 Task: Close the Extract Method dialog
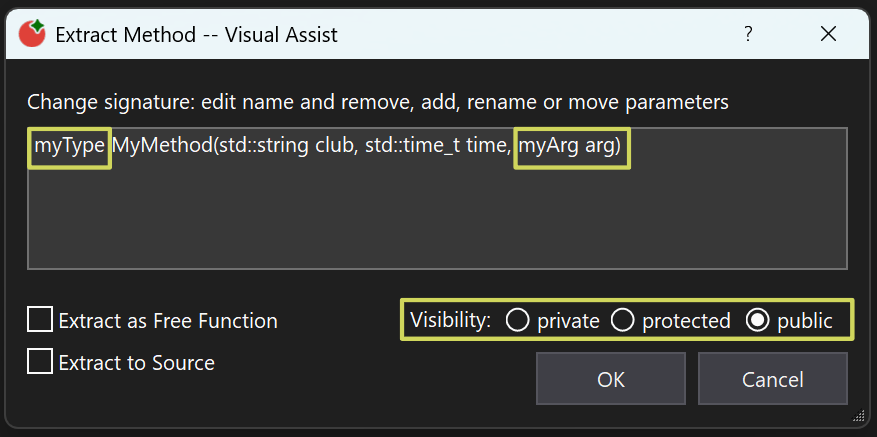(828, 34)
